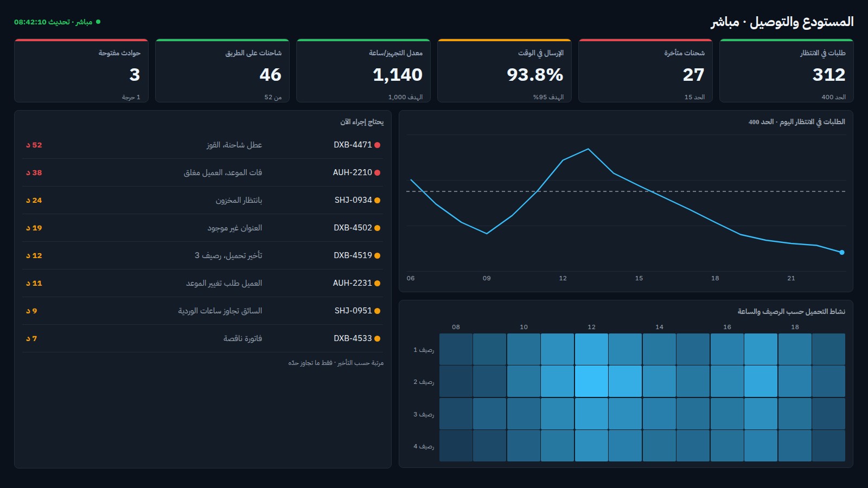Click the heatmap row label رصيف 1

pos(424,350)
